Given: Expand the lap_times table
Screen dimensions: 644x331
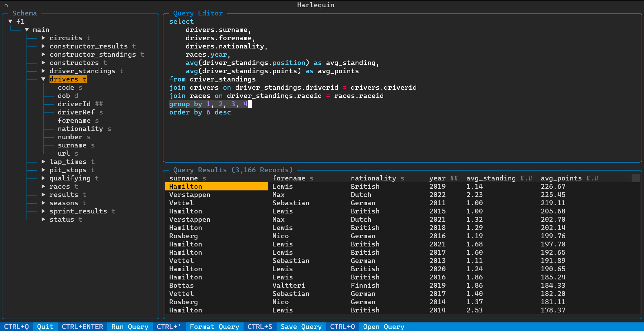Looking at the screenshot, I should coord(43,162).
